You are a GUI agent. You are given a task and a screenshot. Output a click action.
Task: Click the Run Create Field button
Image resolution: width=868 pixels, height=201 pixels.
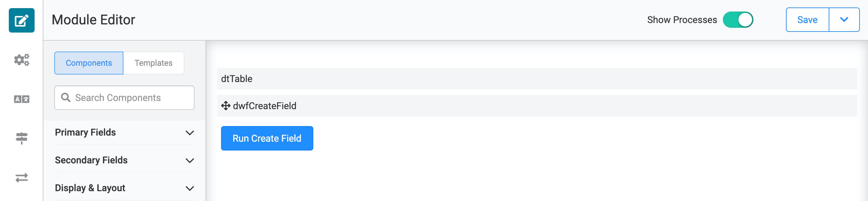click(x=267, y=138)
